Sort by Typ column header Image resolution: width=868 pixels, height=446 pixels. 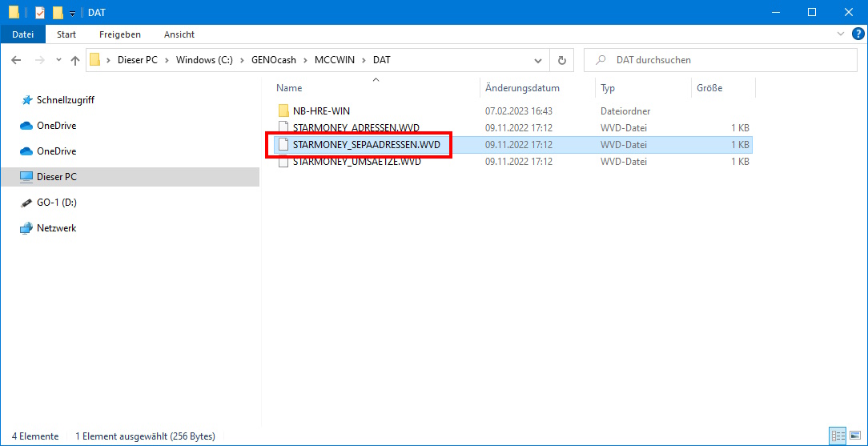point(607,88)
